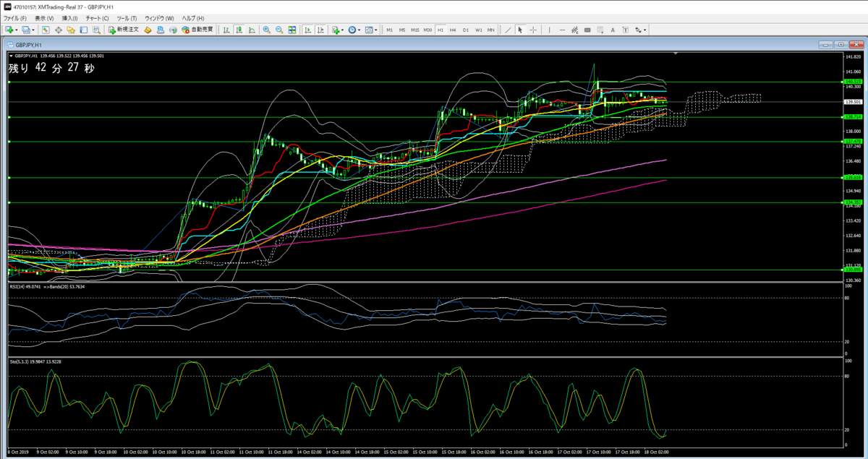Launch MetaEditor with the yellow book icon
Screen dimensions: 868x459
pos(148,30)
